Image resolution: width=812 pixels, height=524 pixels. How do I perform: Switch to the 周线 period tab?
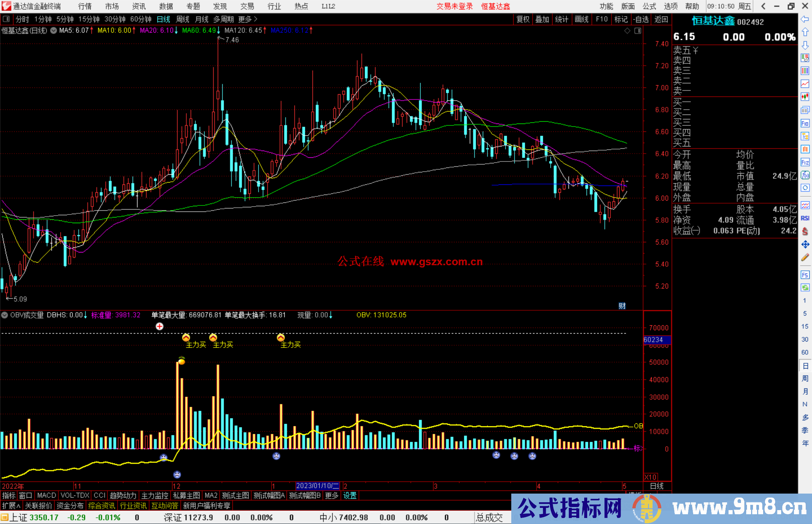pyautogui.click(x=183, y=19)
